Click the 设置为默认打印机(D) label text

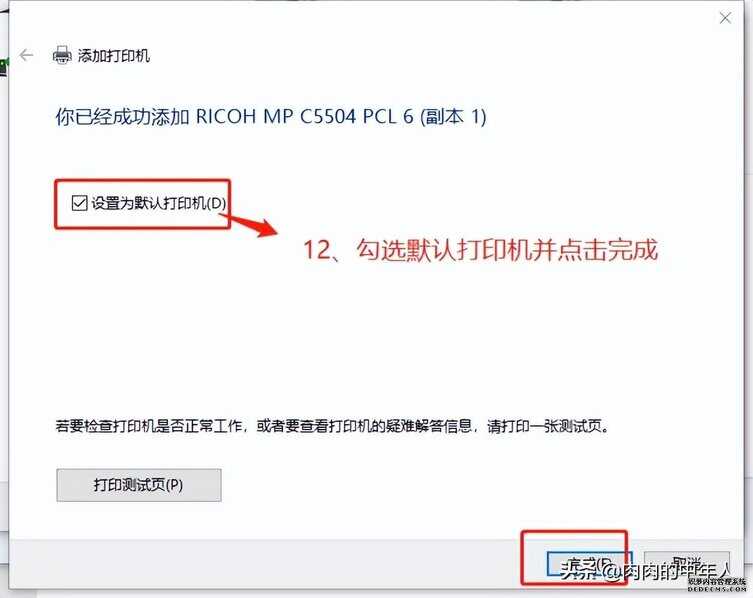tap(158, 203)
